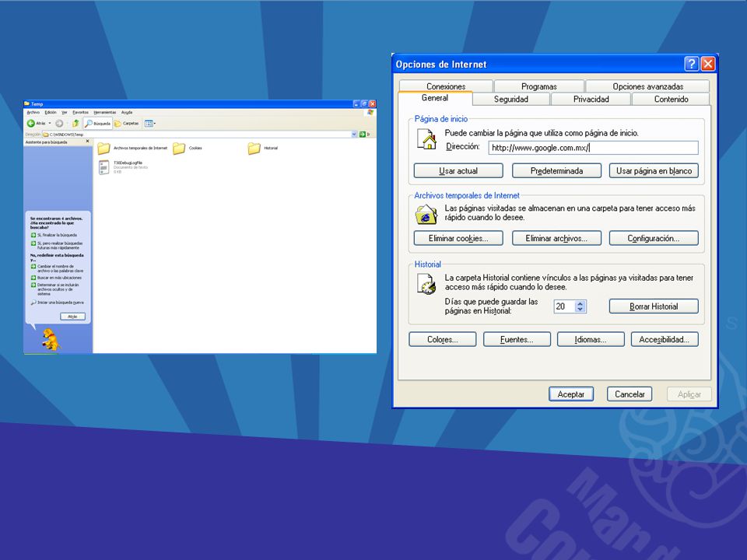The image size is (747, 560).
Task: Click the Página de inicio house icon
Action: click(x=427, y=139)
